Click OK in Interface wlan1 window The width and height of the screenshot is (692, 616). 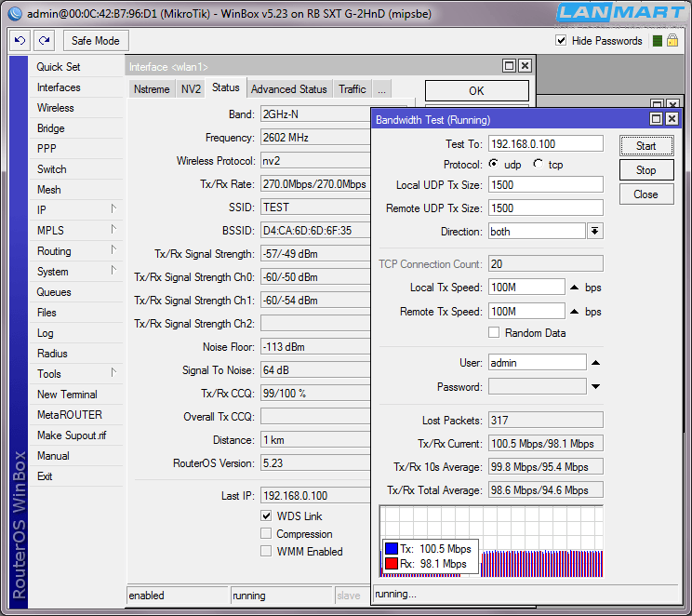476,90
